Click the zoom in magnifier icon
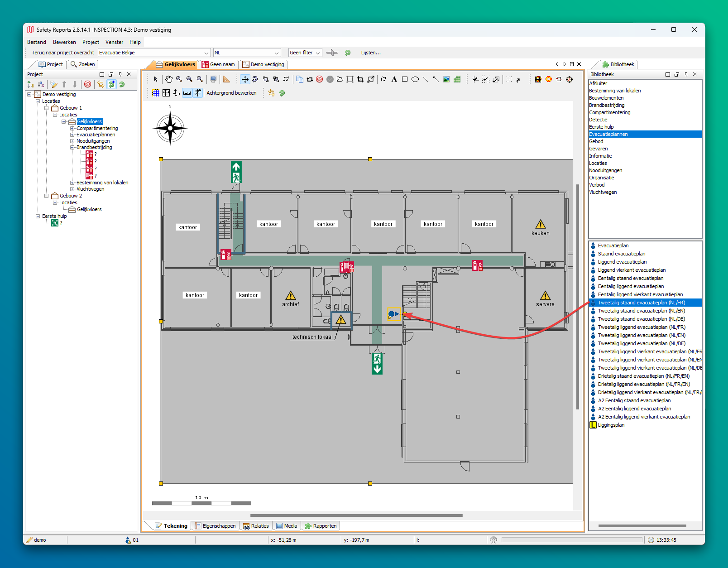Screen dimensions: 728x568 pos(179,79)
